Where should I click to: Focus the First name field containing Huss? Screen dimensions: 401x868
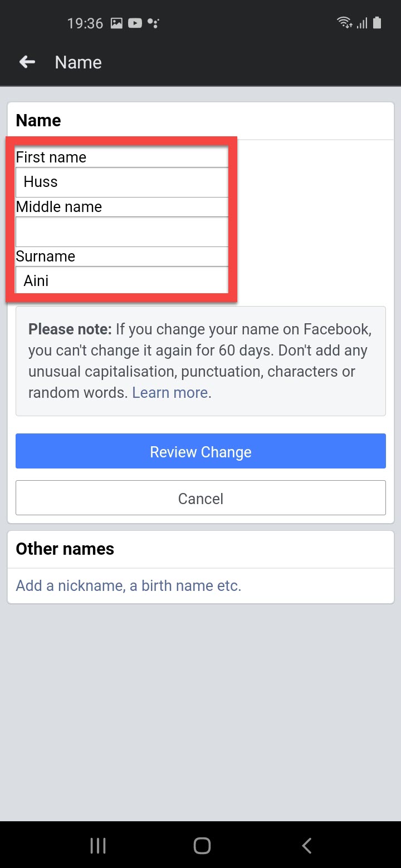click(121, 182)
